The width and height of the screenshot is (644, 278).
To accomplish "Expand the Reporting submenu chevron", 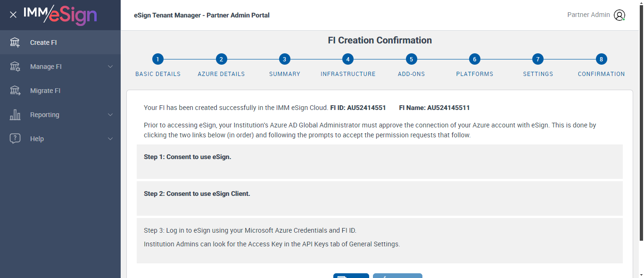I will [110, 115].
